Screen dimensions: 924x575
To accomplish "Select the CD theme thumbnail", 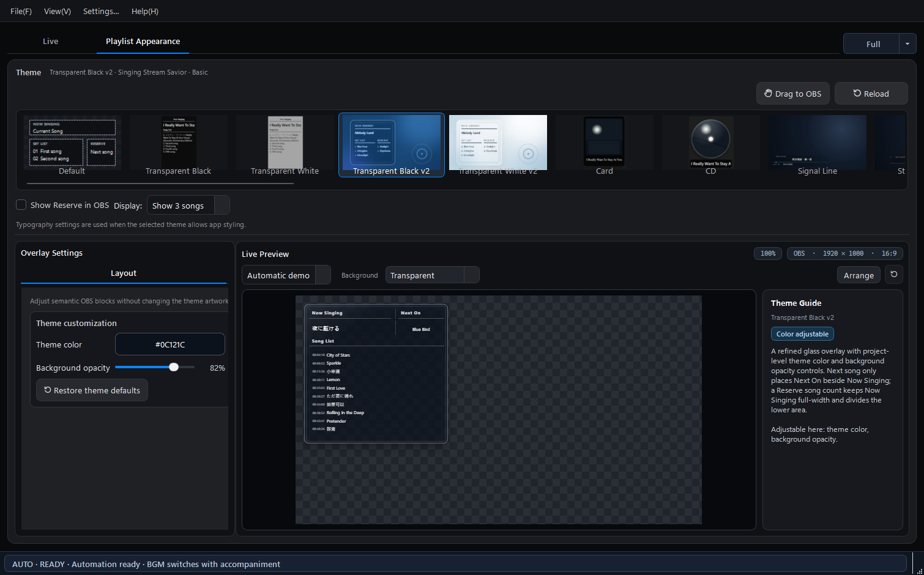I will 710,146.
